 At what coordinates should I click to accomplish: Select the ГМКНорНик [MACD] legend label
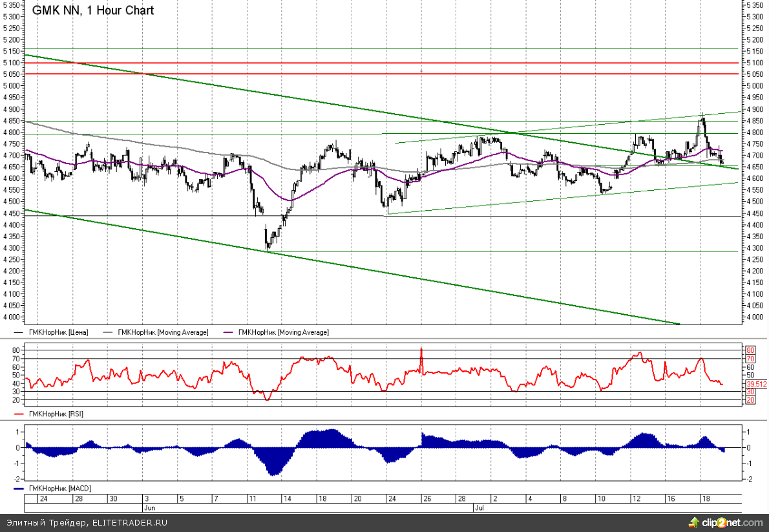point(59,489)
